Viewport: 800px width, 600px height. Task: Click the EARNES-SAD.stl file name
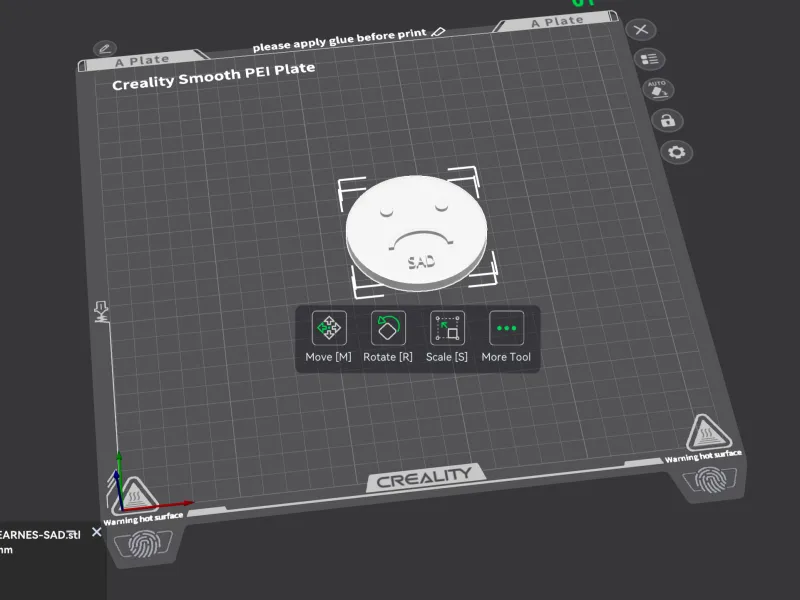coord(40,535)
